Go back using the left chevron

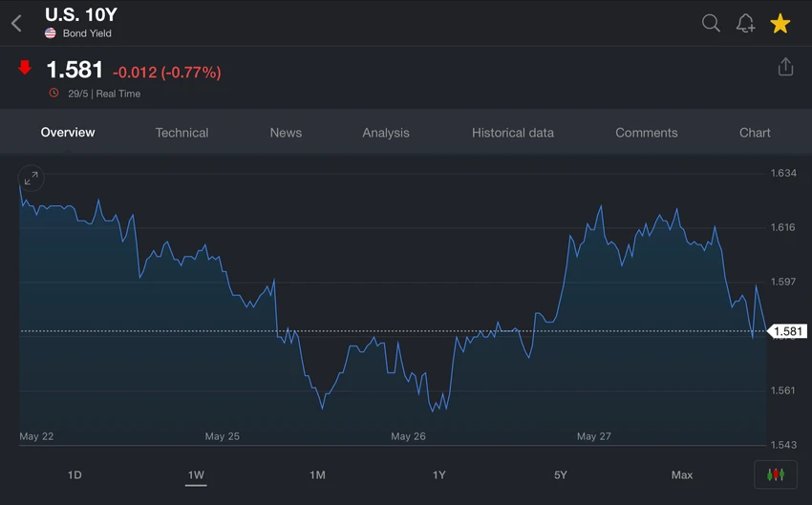[x=16, y=23]
